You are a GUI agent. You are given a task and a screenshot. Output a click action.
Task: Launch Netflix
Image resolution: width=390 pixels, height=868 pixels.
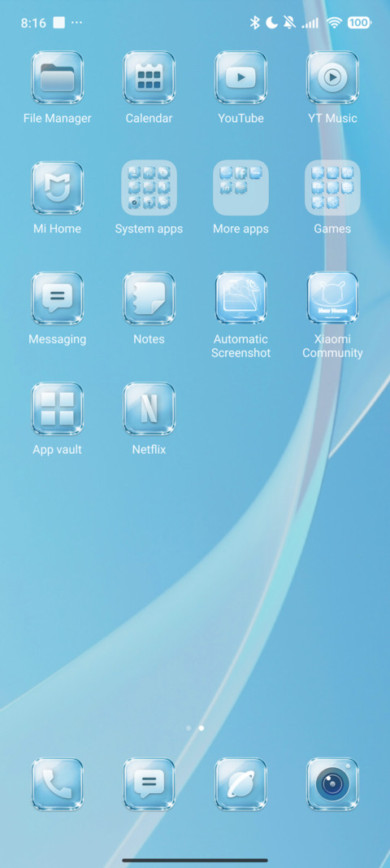pyautogui.click(x=149, y=408)
